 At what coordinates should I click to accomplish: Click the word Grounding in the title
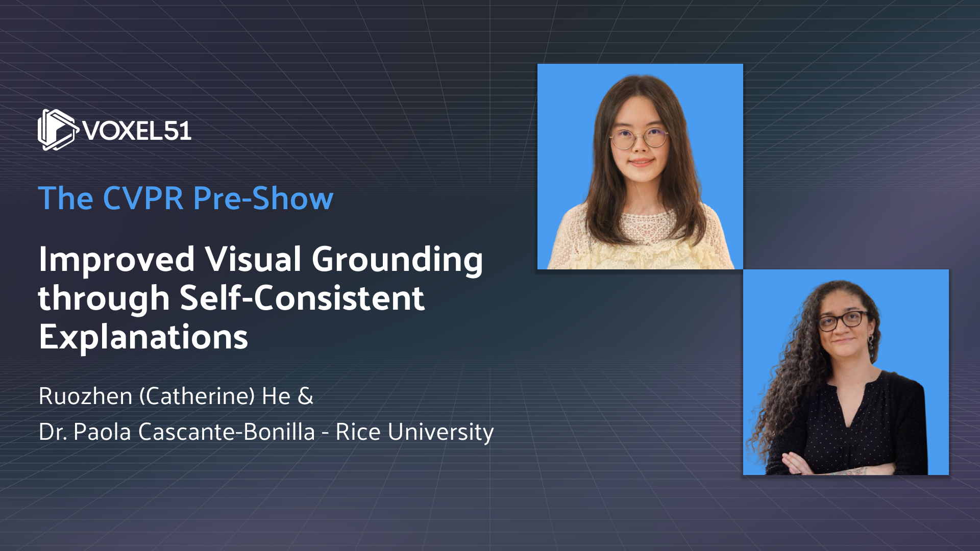click(x=397, y=259)
